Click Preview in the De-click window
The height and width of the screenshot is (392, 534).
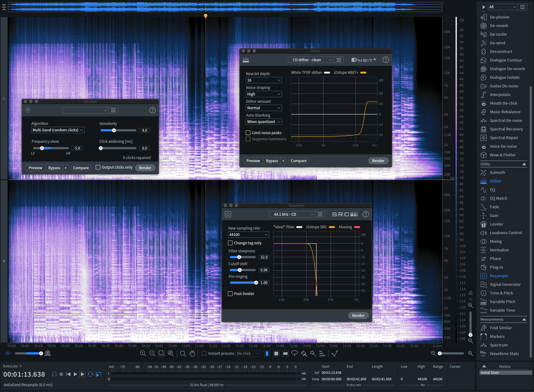[x=35, y=168]
